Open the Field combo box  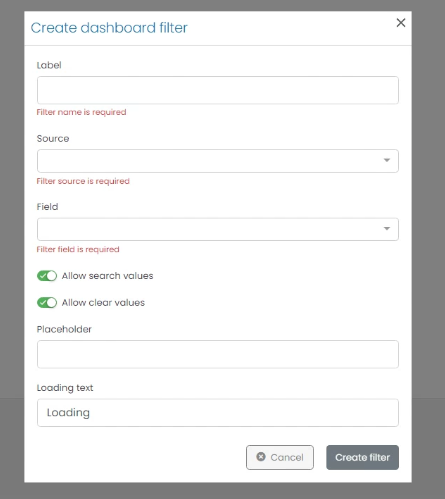[218, 229]
